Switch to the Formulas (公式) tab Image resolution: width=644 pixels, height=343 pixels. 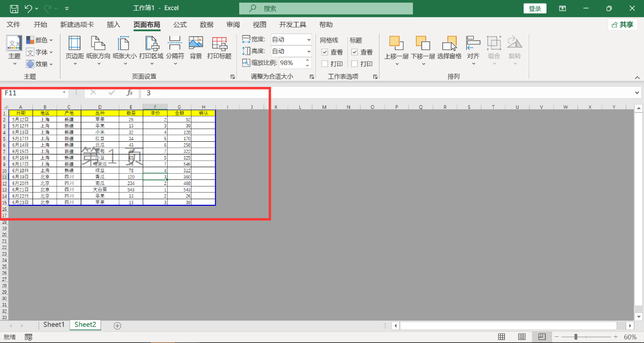pyautogui.click(x=180, y=24)
